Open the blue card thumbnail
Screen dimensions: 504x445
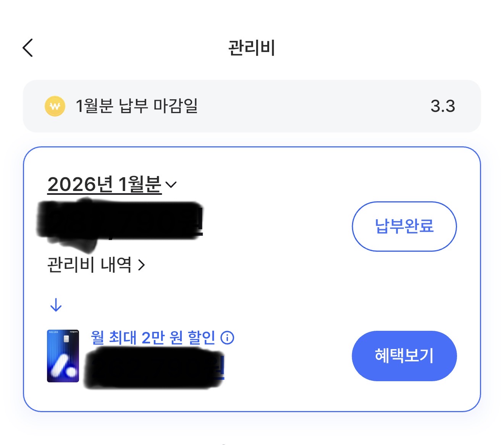63,356
